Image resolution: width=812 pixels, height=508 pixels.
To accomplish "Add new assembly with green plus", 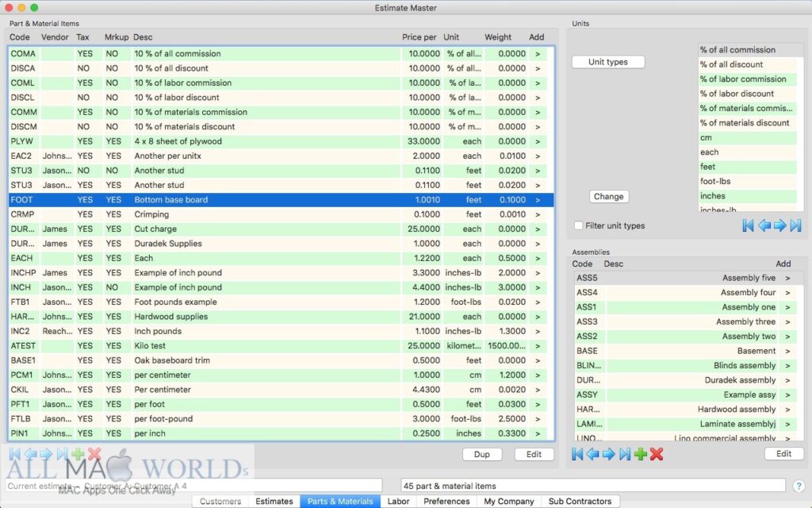I will tap(641, 454).
